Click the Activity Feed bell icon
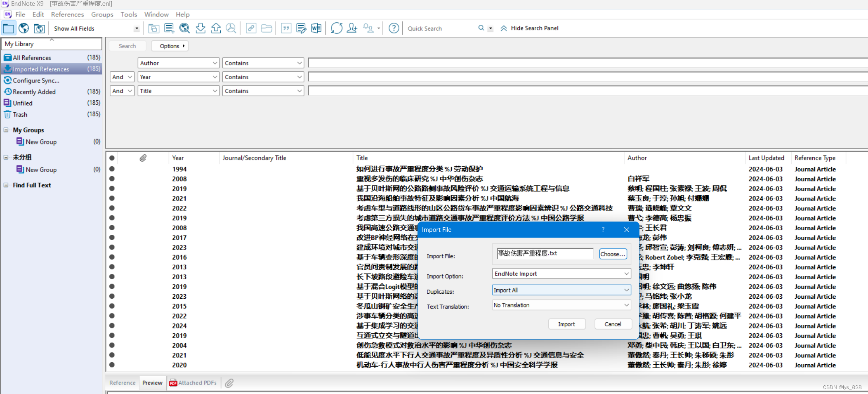The height and width of the screenshot is (394, 868). (368, 28)
